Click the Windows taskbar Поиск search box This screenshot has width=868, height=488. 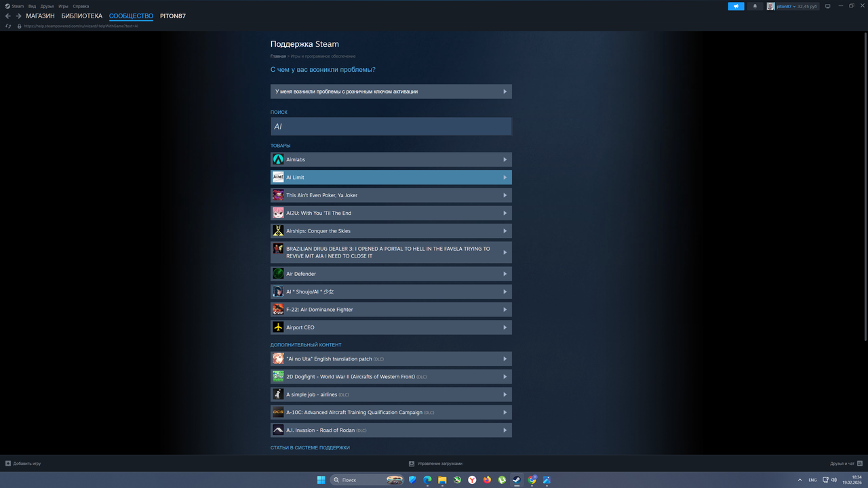pyautogui.click(x=368, y=480)
